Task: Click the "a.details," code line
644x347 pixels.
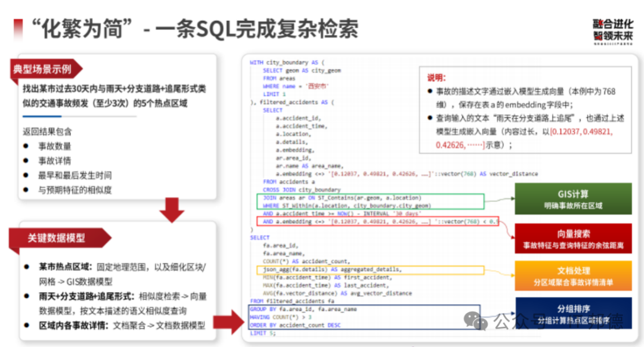Action: pos(292,142)
